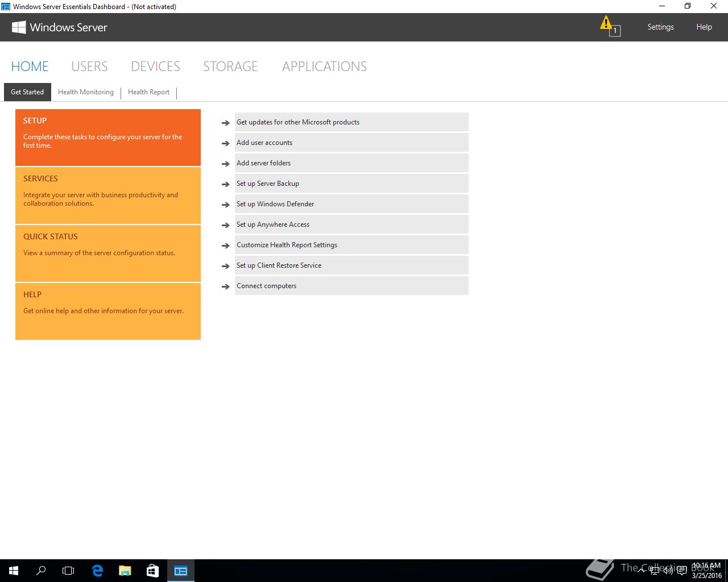The image size is (728, 582).
Task: Open File Explorer from taskbar
Action: (125, 571)
